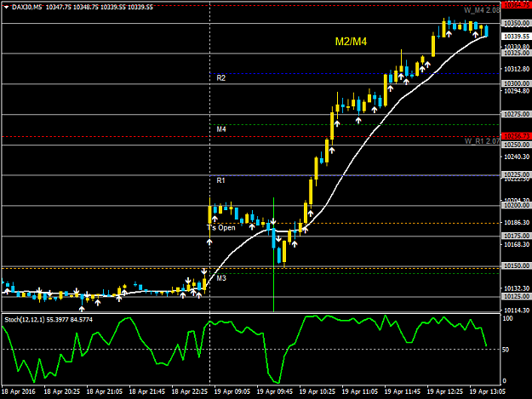This screenshot has width=532, height=399.
Task: Click the R2 pivot level label
Action: point(220,78)
